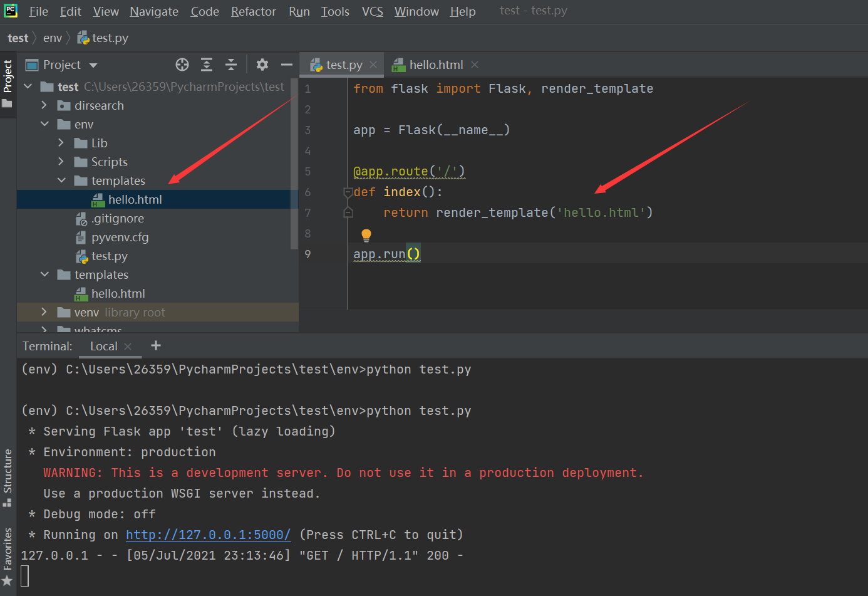Close the test.py editor tab
The height and width of the screenshot is (596, 868).
coord(373,65)
